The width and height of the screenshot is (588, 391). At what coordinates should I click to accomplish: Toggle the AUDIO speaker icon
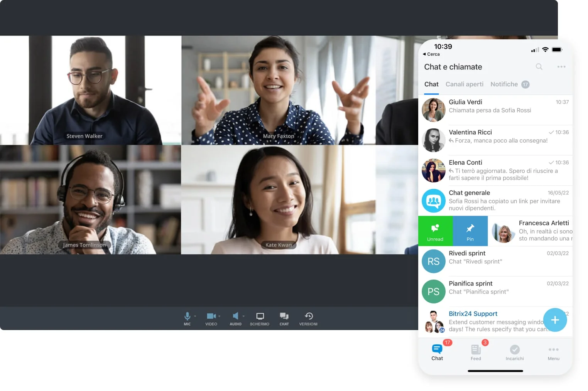point(235,316)
